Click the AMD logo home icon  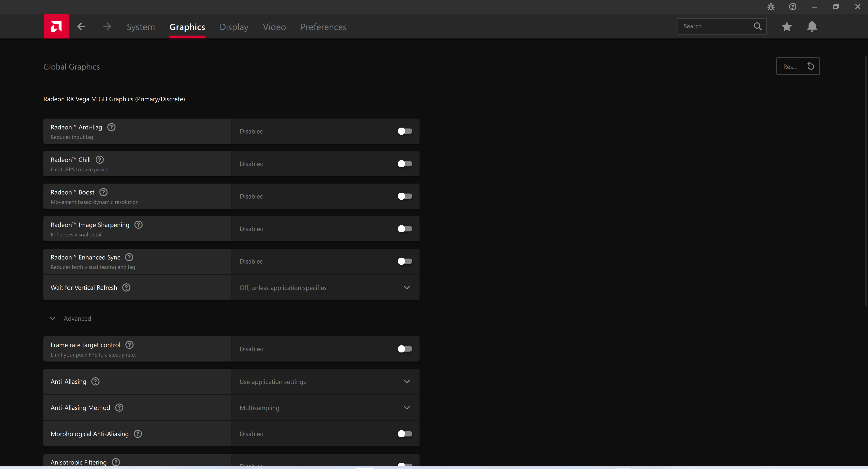point(56,26)
